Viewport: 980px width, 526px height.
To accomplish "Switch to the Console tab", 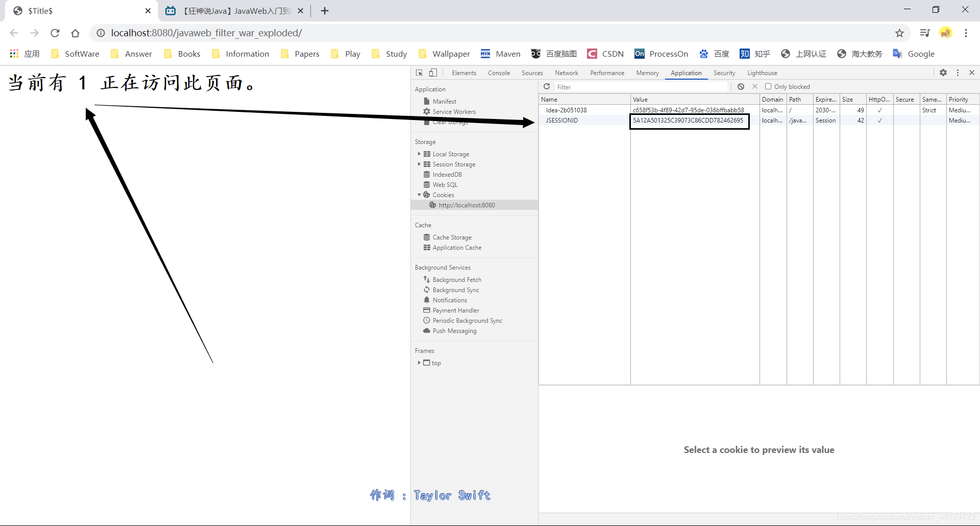I will point(499,73).
